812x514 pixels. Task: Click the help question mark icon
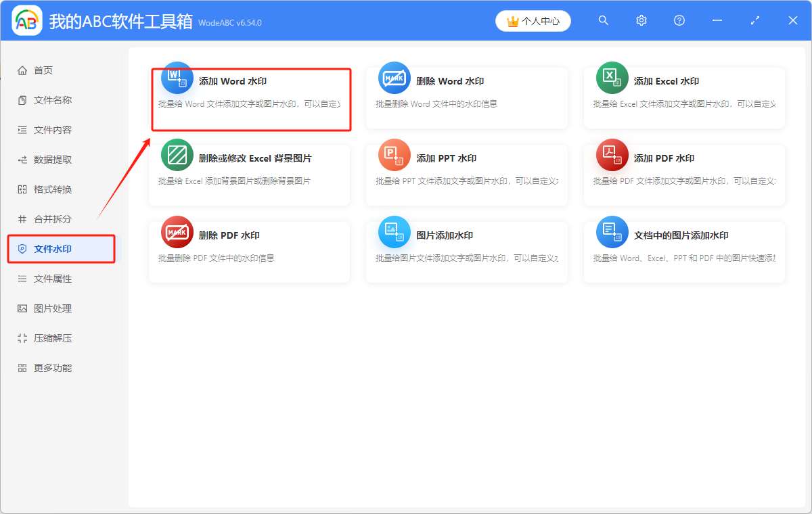click(x=679, y=20)
